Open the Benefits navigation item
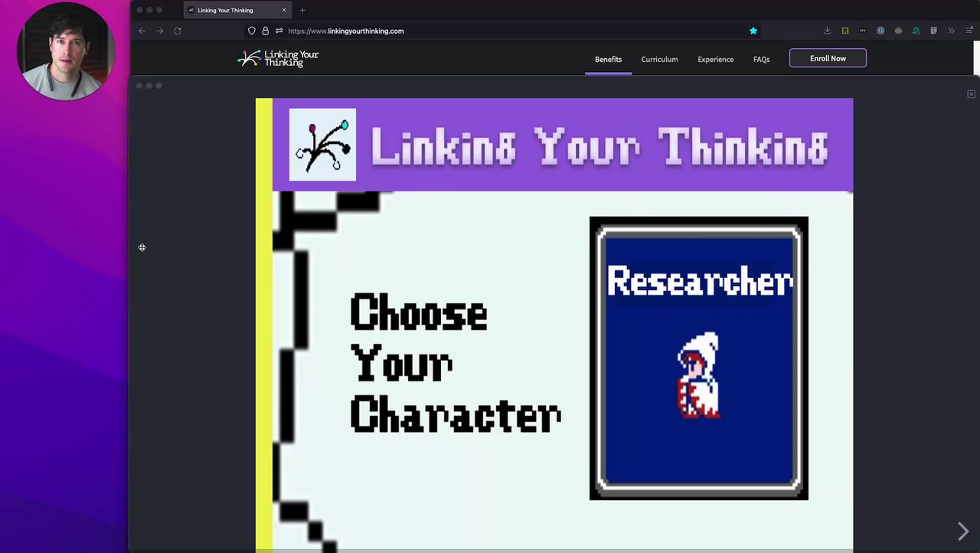This screenshot has height=553, width=980. click(608, 59)
